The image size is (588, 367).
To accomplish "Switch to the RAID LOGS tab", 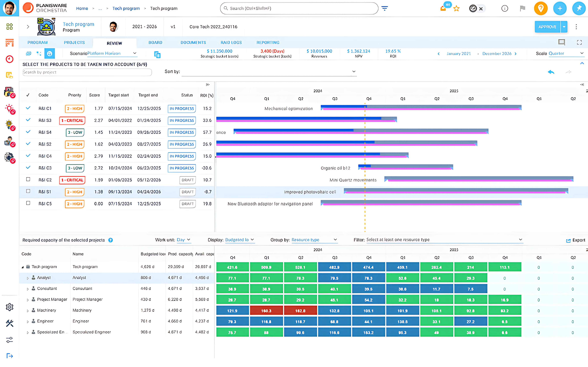I will pos(231,43).
